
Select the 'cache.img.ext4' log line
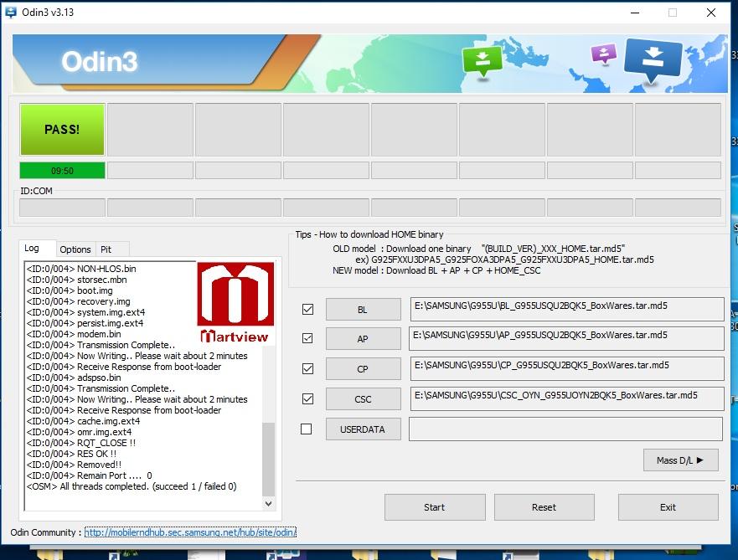[83, 421]
